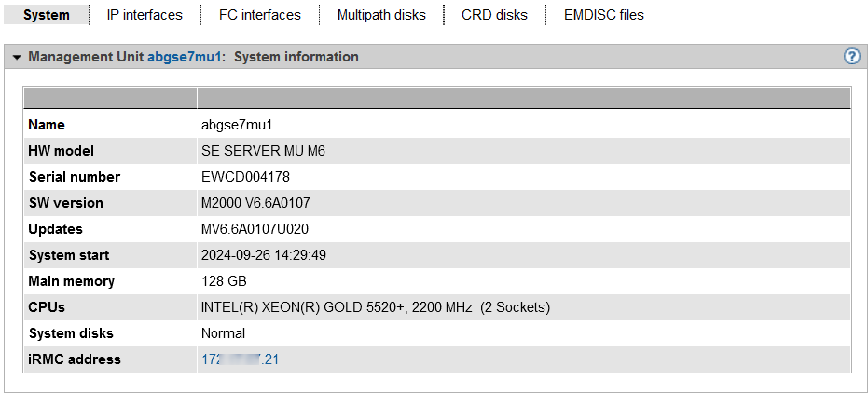Click the Name value abgse7mu1
This screenshot has height=393, width=868.
(x=236, y=125)
